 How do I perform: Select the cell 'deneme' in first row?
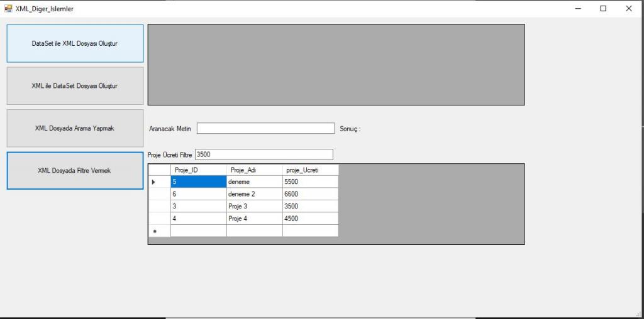[254, 181]
